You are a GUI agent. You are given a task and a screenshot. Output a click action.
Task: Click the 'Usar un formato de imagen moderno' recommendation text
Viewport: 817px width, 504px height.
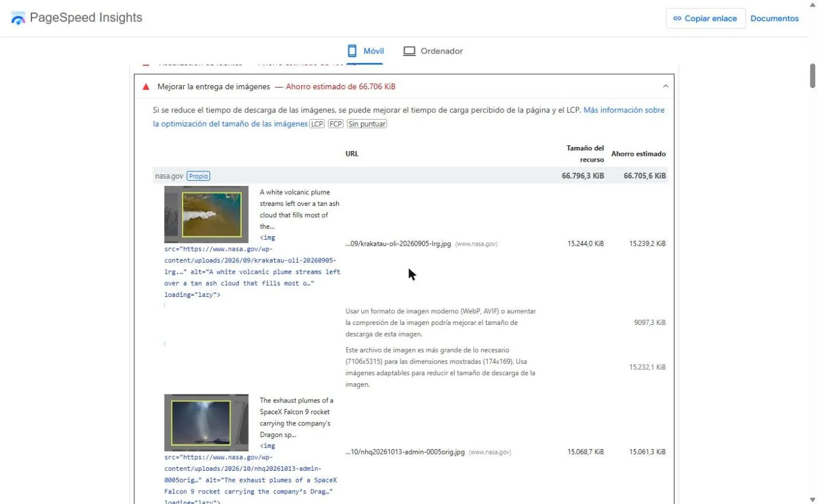pos(441,323)
